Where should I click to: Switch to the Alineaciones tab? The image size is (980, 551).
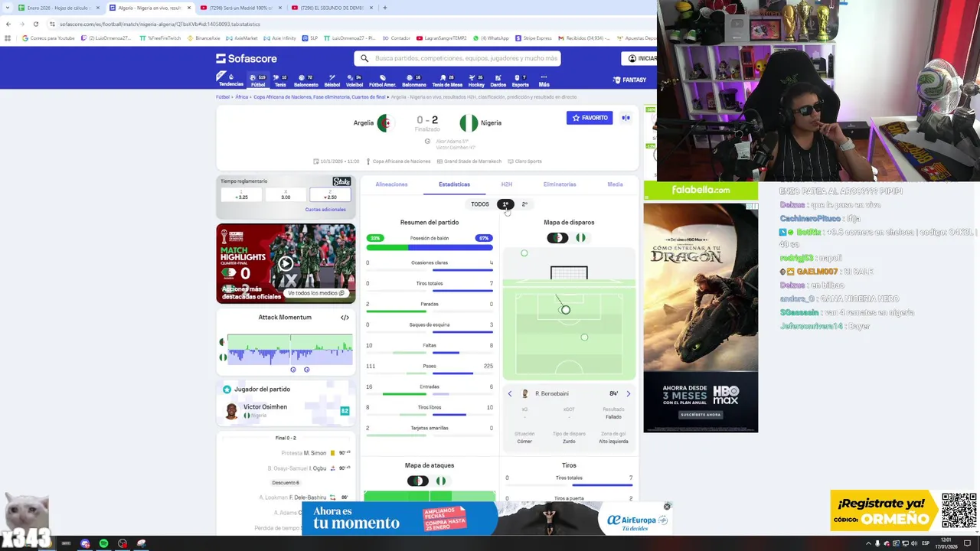click(391, 184)
